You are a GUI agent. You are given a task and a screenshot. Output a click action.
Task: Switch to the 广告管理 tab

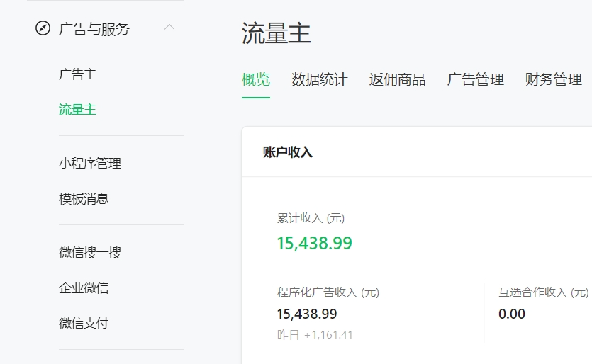[x=475, y=79]
